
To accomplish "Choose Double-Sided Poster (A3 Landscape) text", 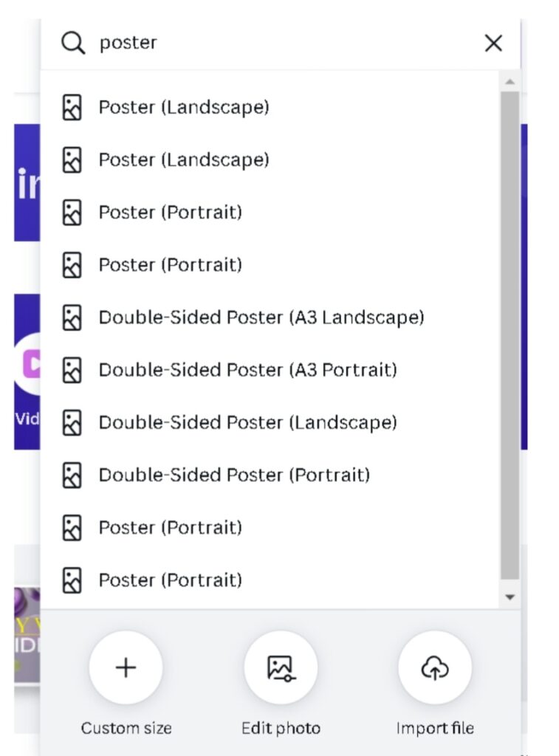I will [261, 317].
